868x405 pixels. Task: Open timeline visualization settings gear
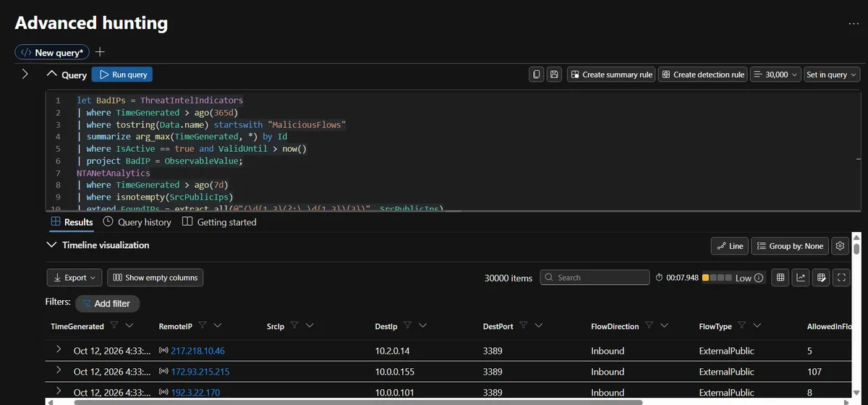coord(840,246)
